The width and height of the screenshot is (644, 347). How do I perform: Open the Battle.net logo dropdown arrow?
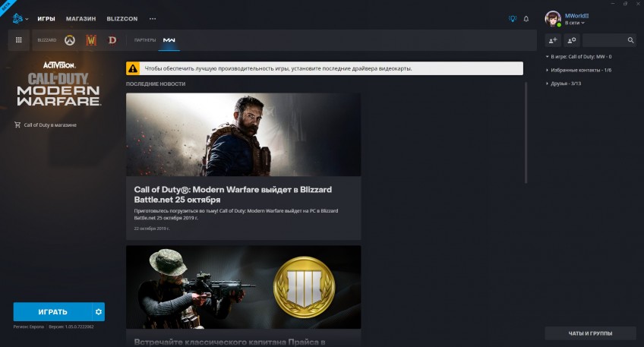point(27,19)
